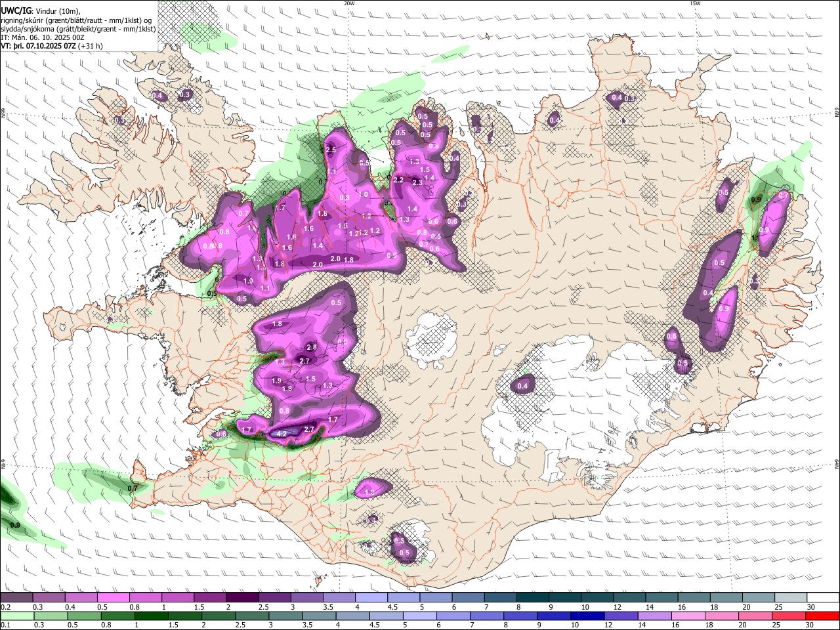Click the 'VT: þri. 07.10.2025 07Z (+31 h)' line
Viewport: 840px width, 630px height.
(x=52, y=46)
